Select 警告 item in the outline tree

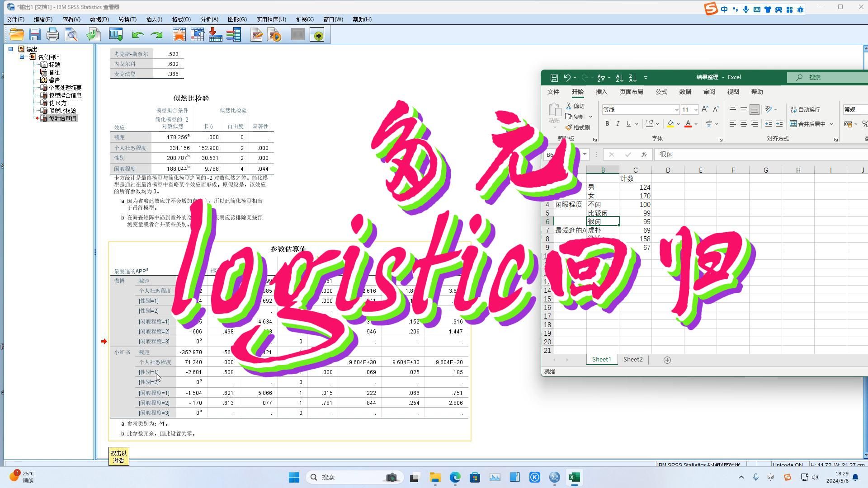(54, 80)
